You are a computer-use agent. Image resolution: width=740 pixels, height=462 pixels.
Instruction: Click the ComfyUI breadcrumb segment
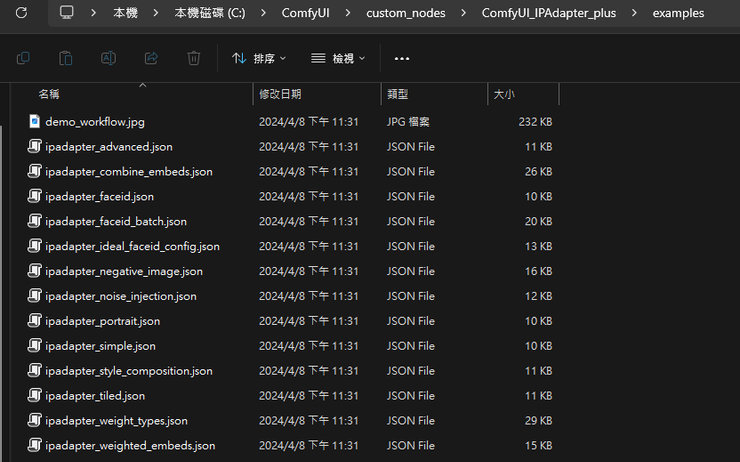305,13
